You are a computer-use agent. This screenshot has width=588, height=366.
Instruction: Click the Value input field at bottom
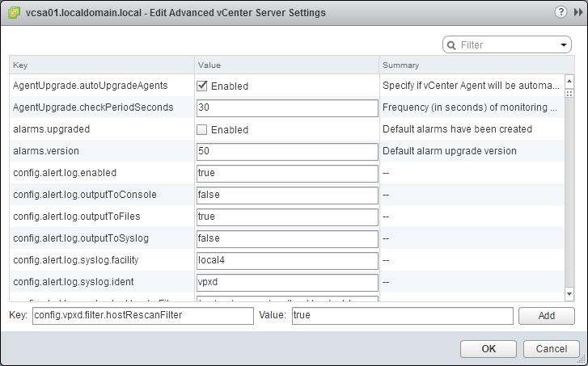point(402,315)
